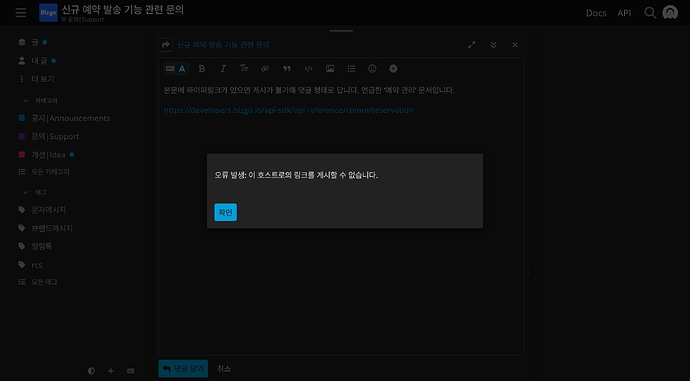This screenshot has width=690, height=381.
Task: Open the plus options toolbar menu
Action: [393, 69]
